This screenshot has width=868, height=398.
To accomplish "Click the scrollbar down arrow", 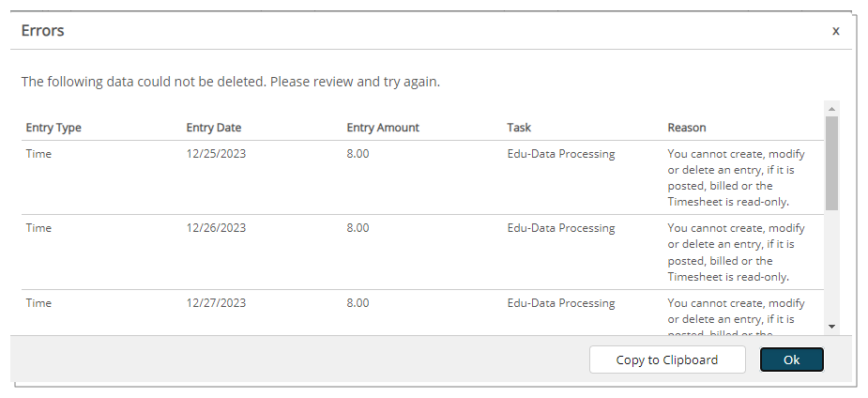I will coord(831,326).
